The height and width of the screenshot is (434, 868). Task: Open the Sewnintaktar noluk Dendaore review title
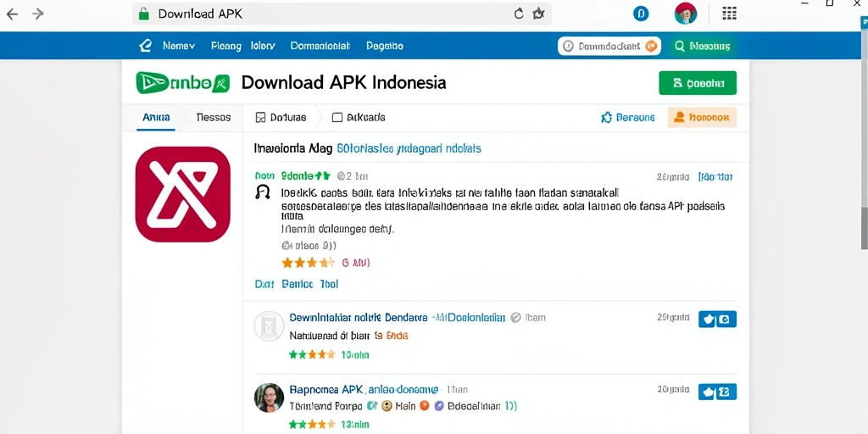[359, 318]
